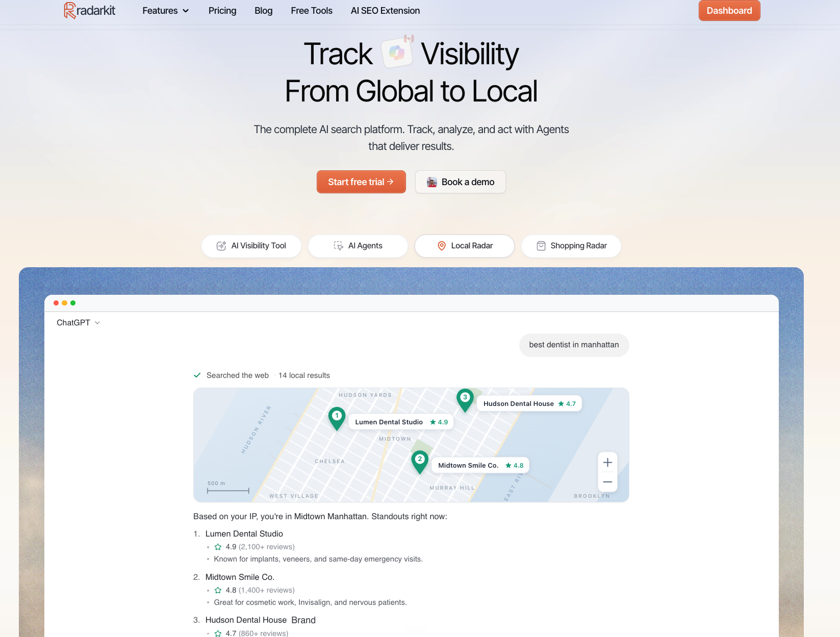Click the AI Agents cursor icon
The image size is (840, 637).
338,246
